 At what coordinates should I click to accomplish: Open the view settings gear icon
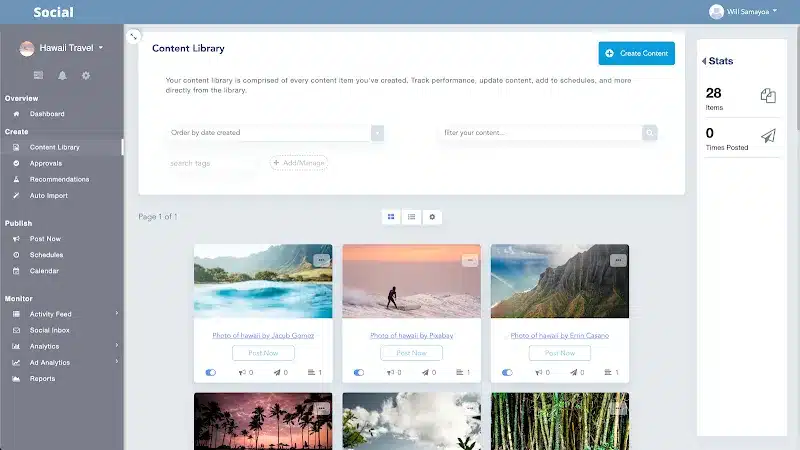[432, 217]
